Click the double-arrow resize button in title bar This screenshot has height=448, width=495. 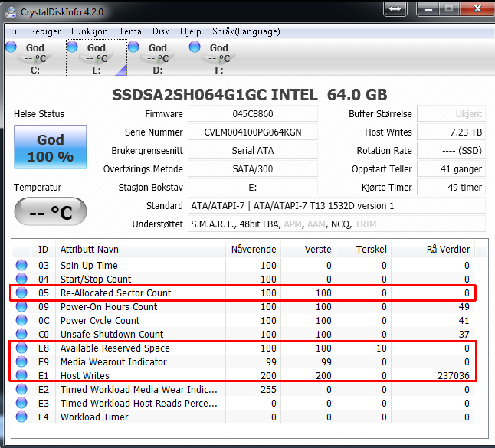395,8
